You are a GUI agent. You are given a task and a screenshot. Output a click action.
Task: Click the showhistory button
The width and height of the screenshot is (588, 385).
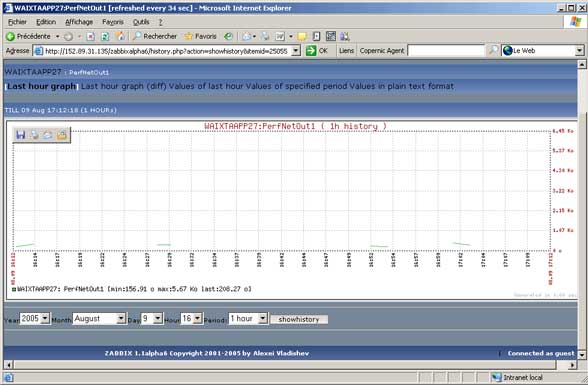pos(299,319)
